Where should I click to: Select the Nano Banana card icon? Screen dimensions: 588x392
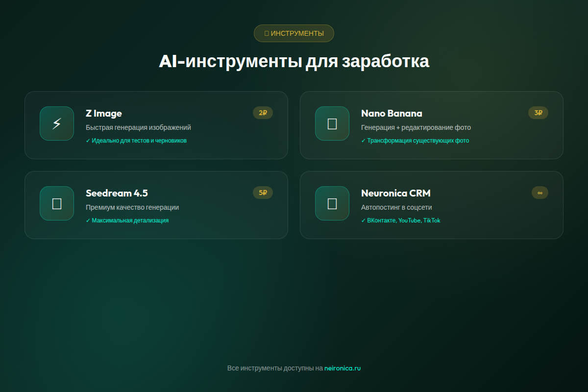pyautogui.click(x=332, y=123)
